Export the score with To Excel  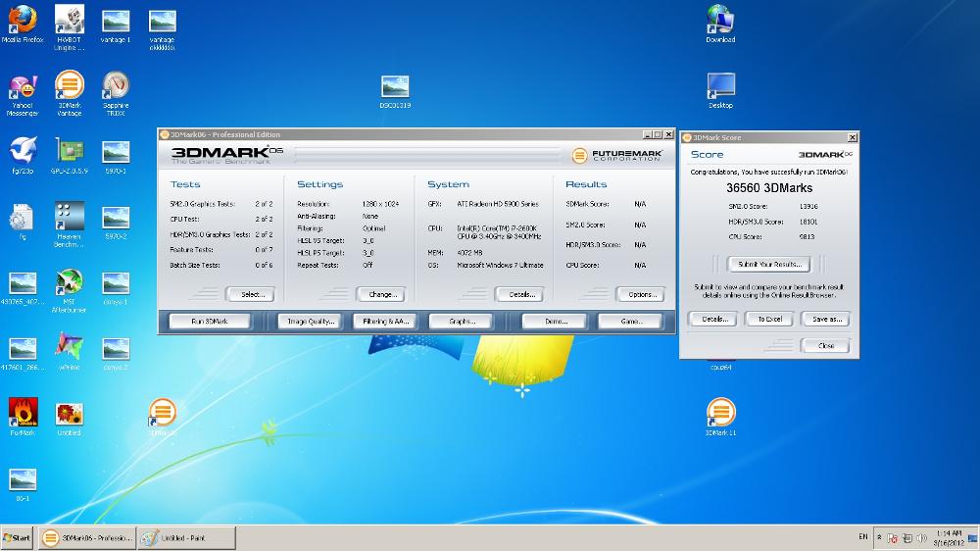768,319
